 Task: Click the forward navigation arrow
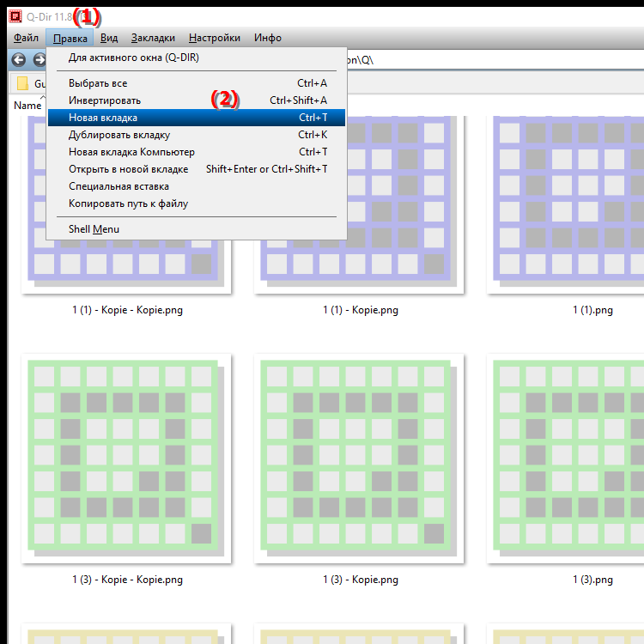[x=39, y=60]
